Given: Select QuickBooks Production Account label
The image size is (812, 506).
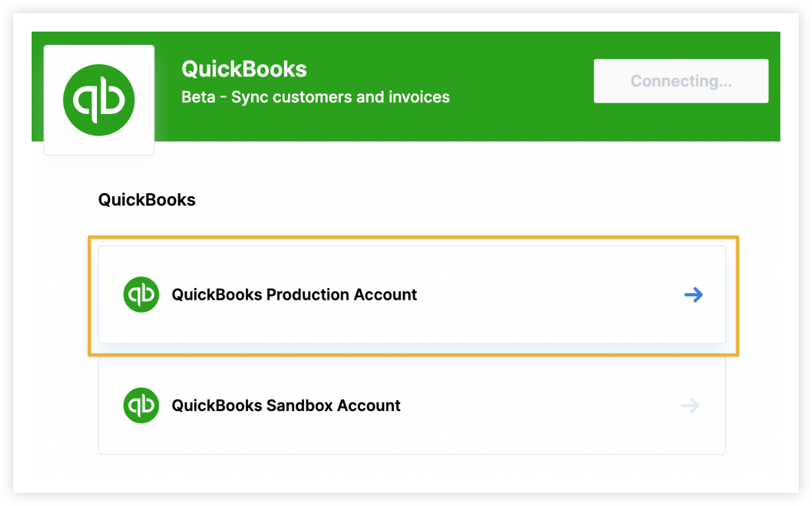Looking at the screenshot, I should (294, 295).
